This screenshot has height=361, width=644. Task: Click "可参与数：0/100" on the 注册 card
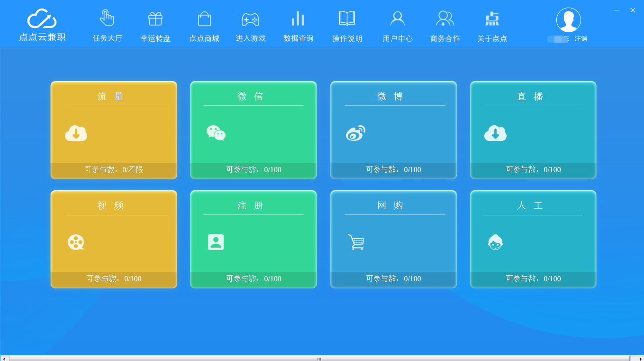click(x=254, y=279)
